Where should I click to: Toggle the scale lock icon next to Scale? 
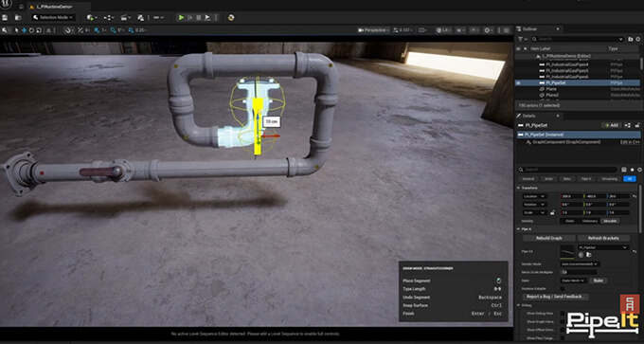pos(553,212)
